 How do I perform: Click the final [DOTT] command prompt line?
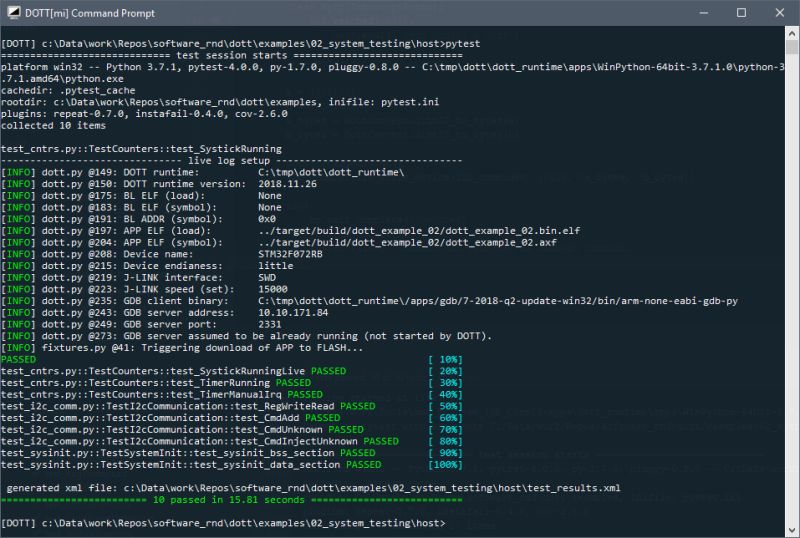point(223,524)
